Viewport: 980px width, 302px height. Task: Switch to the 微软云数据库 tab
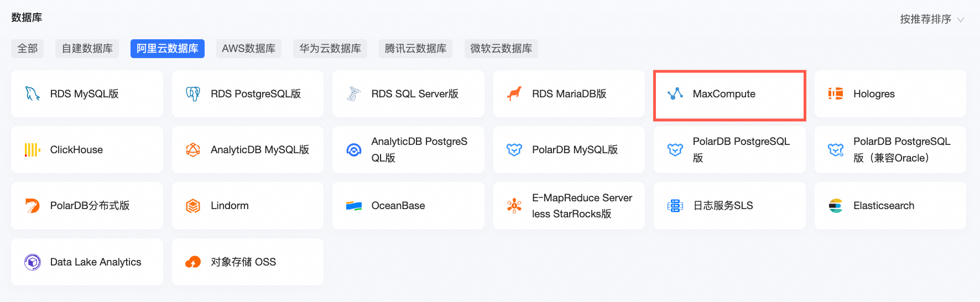pos(501,49)
